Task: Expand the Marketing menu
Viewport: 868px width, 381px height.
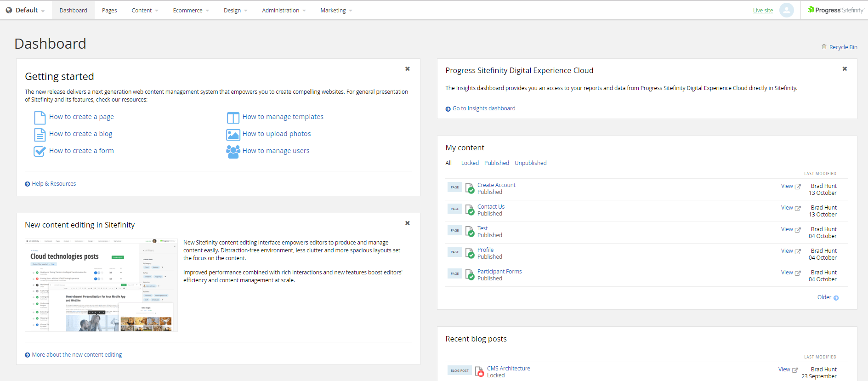Action: (336, 10)
